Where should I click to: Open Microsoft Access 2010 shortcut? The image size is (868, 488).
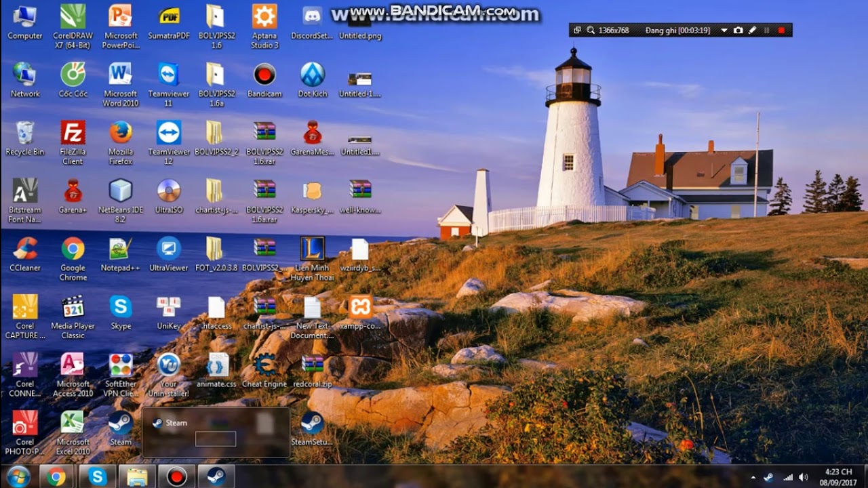tap(73, 374)
